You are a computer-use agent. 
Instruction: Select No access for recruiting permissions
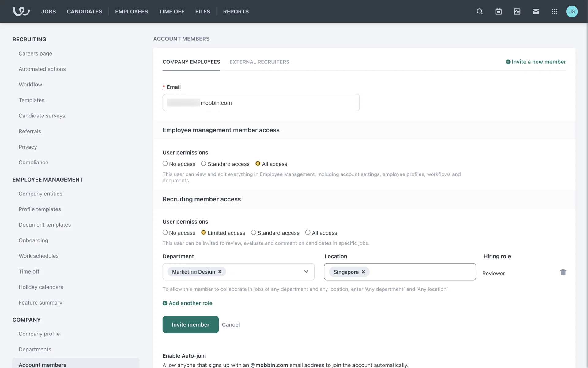coord(165,233)
